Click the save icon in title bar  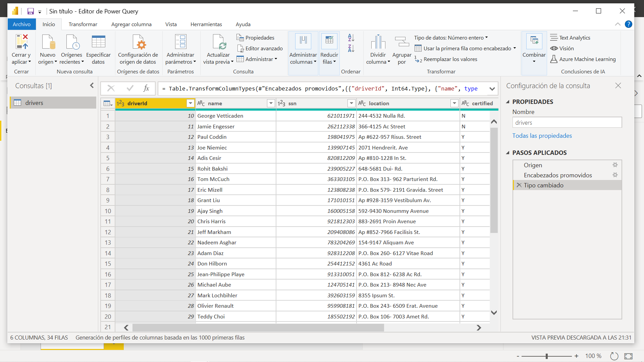[x=31, y=11]
